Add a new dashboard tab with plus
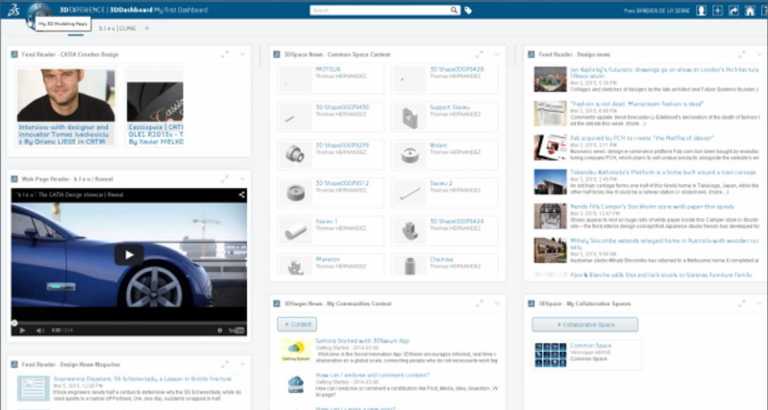The height and width of the screenshot is (410, 768). click(147, 28)
